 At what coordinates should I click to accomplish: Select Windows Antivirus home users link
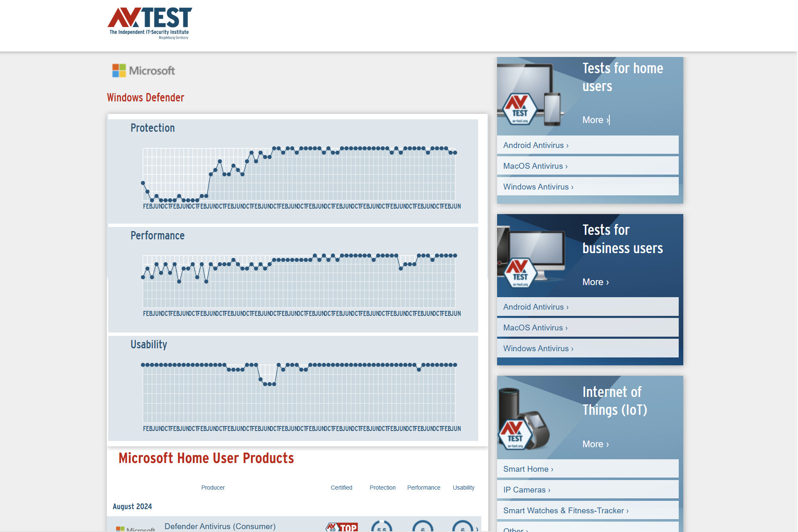tap(538, 187)
